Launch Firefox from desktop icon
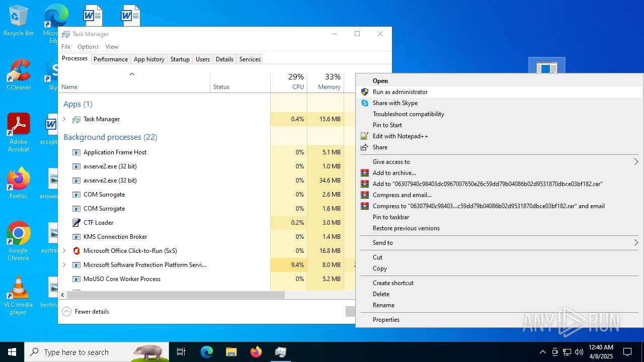This screenshot has width=644, height=362. click(x=18, y=184)
